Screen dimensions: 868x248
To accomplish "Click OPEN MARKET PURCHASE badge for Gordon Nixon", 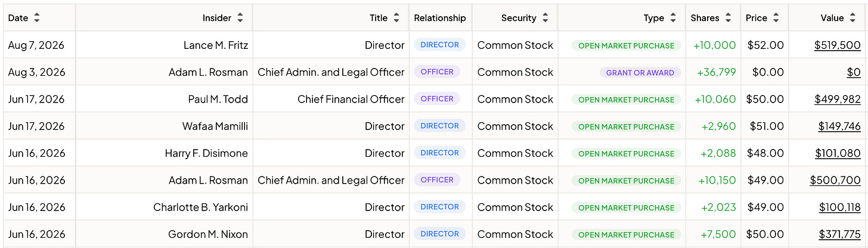I will (626, 234).
